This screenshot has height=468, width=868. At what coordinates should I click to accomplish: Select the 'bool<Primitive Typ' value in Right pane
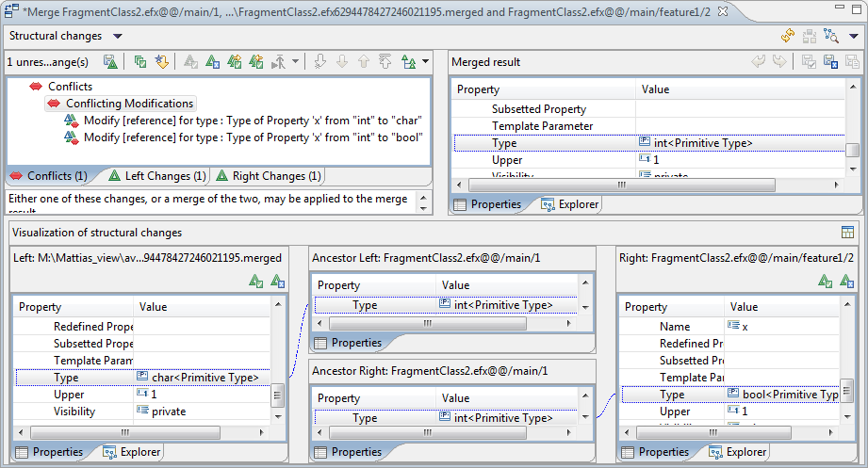point(790,395)
